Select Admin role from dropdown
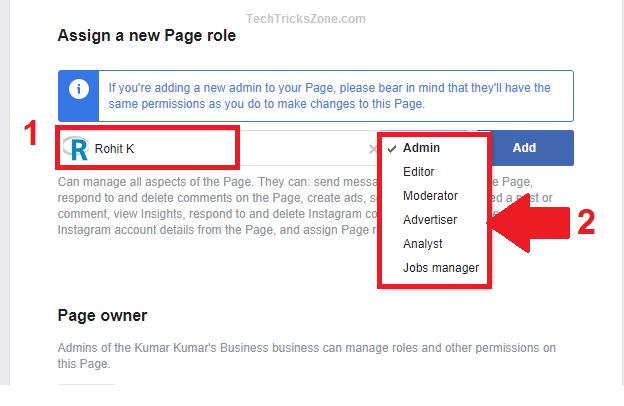This screenshot has height=406, width=624. click(x=422, y=148)
